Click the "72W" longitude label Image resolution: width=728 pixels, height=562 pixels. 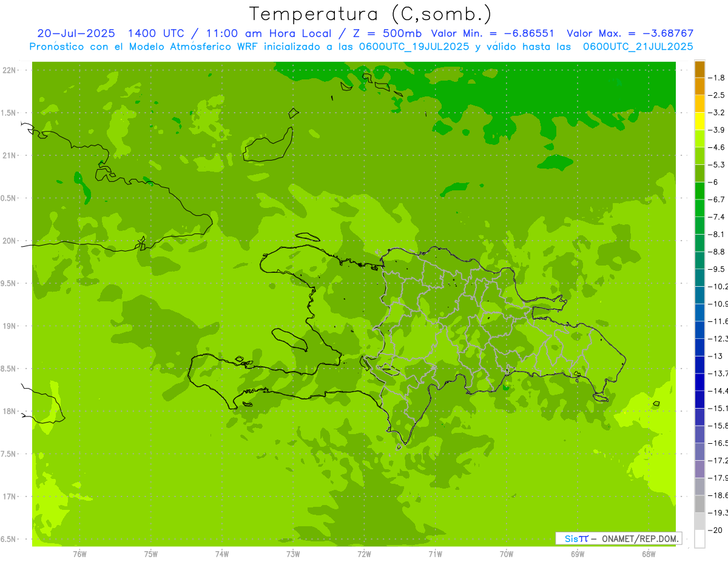[x=364, y=554]
